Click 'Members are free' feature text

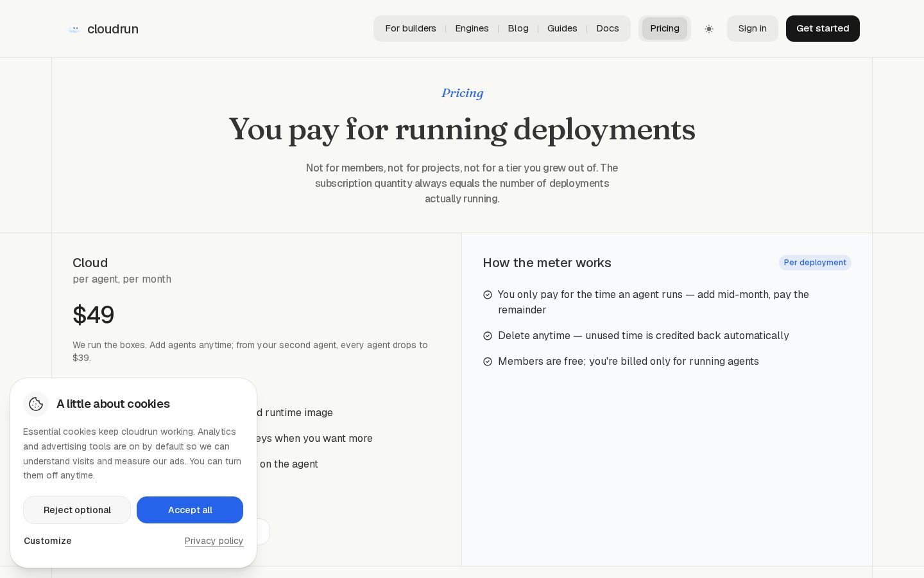point(628,362)
